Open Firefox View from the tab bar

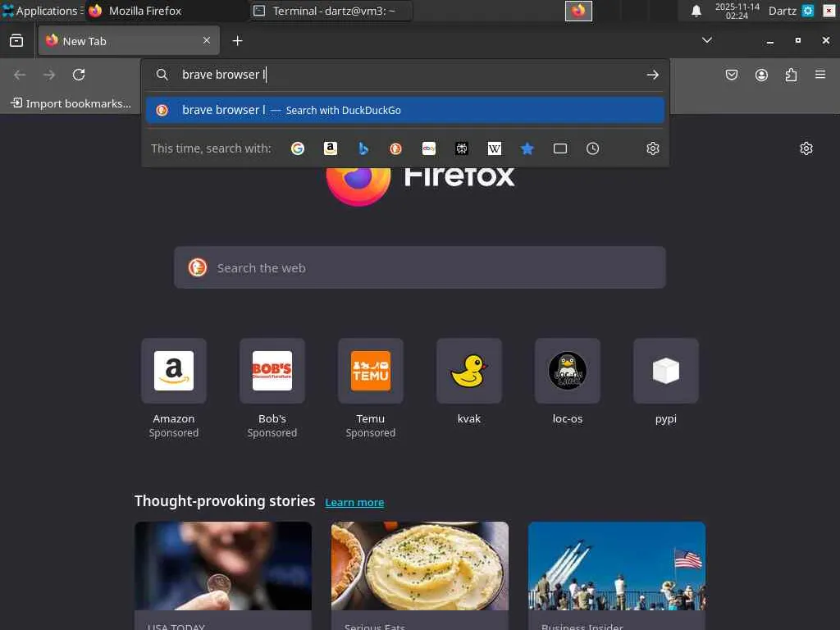[16, 41]
